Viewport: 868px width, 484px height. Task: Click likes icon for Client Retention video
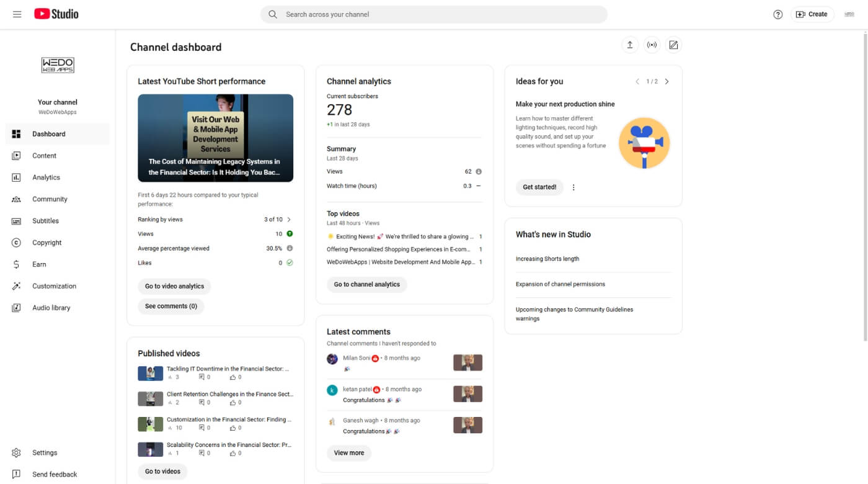coord(233,403)
